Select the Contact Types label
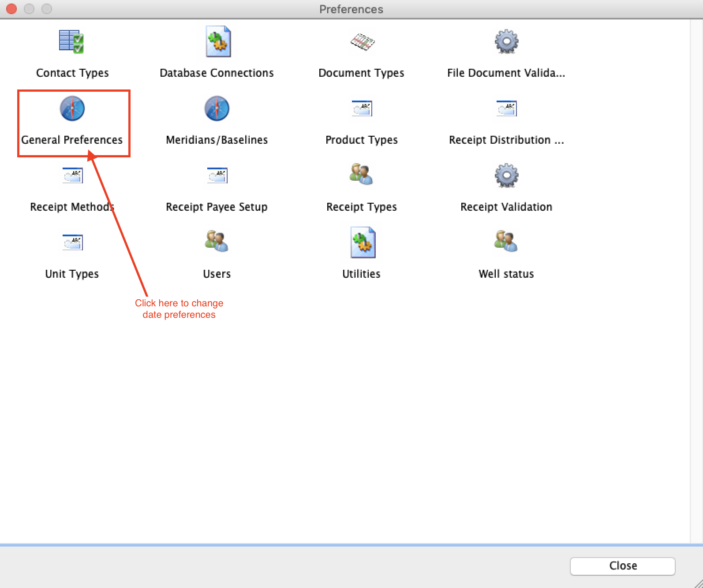 pyautogui.click(x=72, y=73)
